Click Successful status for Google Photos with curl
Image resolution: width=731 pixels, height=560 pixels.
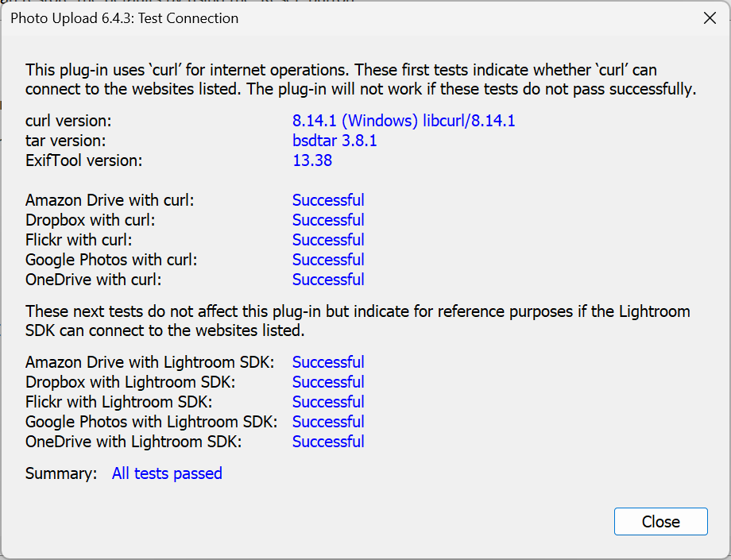point(328,260)
